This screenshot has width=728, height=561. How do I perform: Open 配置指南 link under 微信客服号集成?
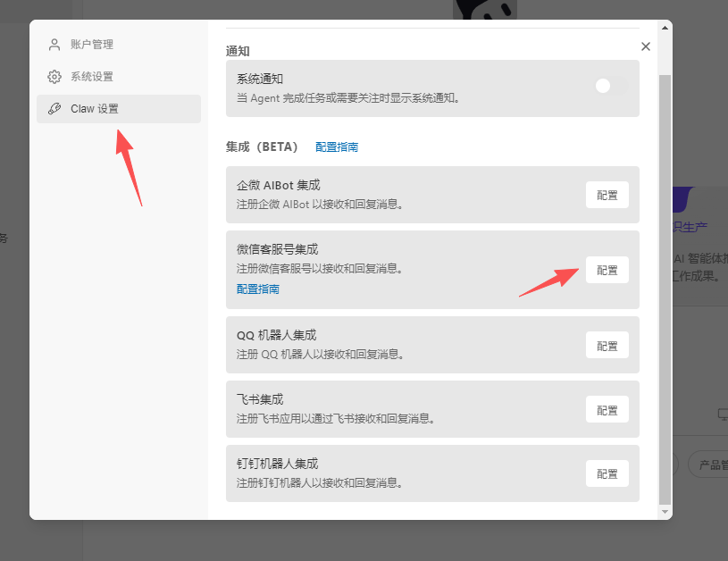point(258,289)
